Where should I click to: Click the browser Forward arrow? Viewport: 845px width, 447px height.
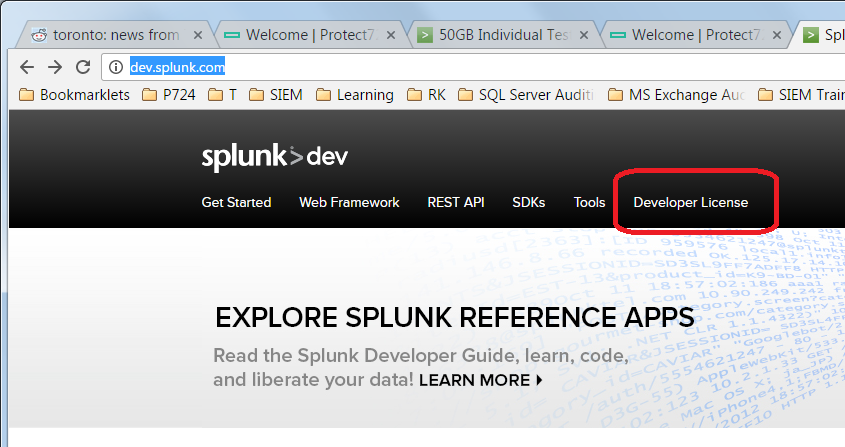click(55, 68)
